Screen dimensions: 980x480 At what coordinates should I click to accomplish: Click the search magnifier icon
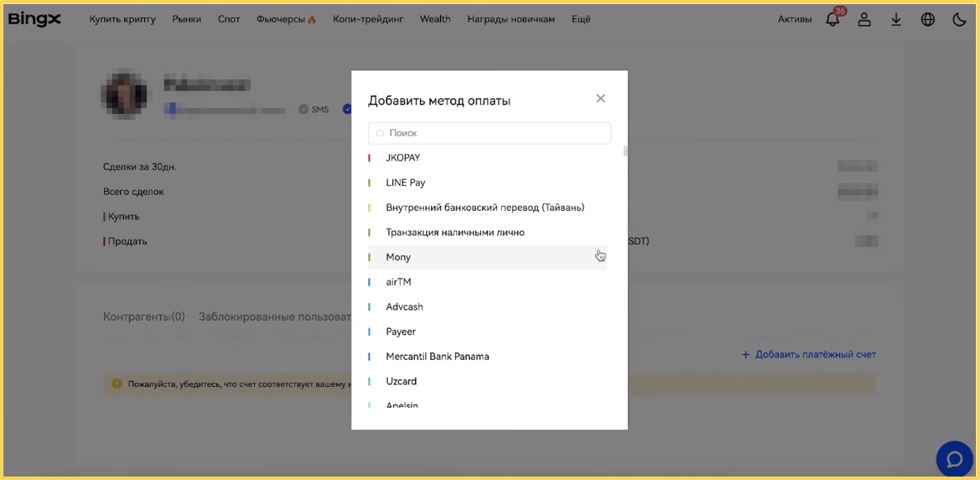(x=380, y=133)
